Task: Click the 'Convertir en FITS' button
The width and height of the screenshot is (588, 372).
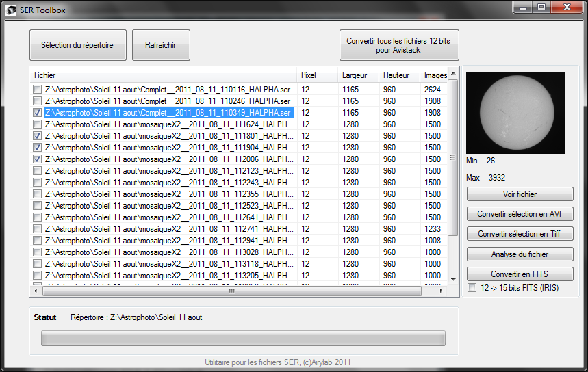Action: click(520, 274)
